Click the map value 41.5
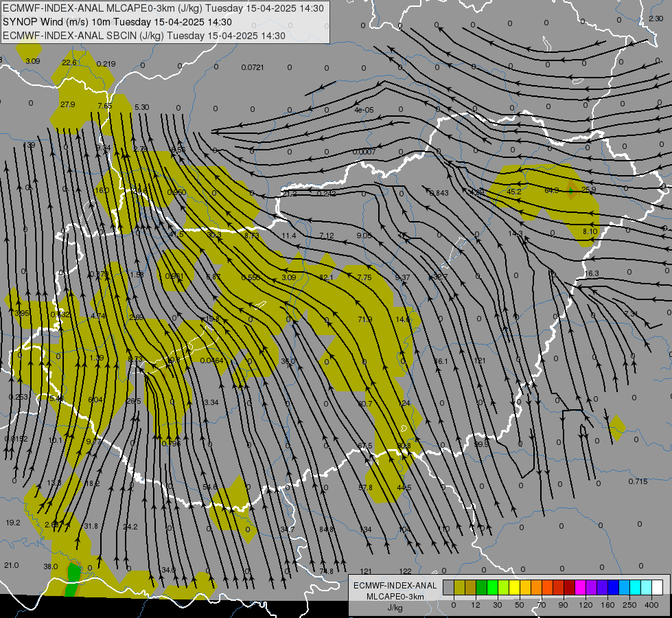 (x=176, y=234)
